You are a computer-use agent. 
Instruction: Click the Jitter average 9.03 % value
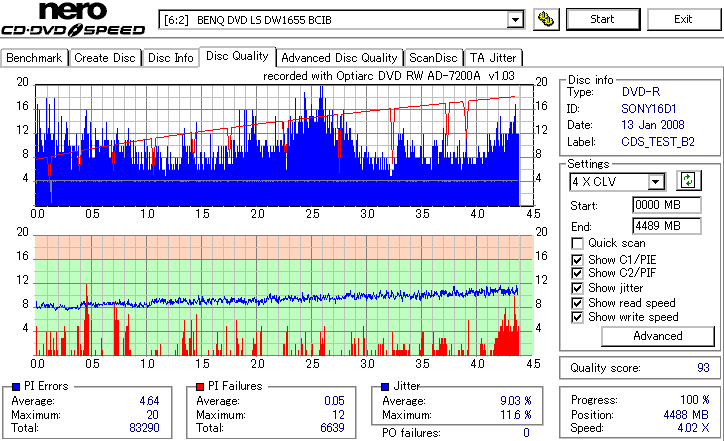516,401
